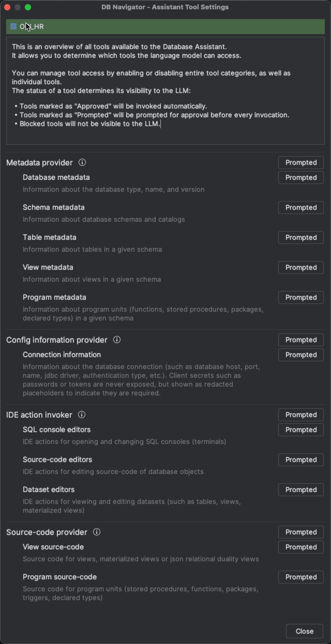
Task: Toggle the Dataset editors tool status
Action: [301, 489]
